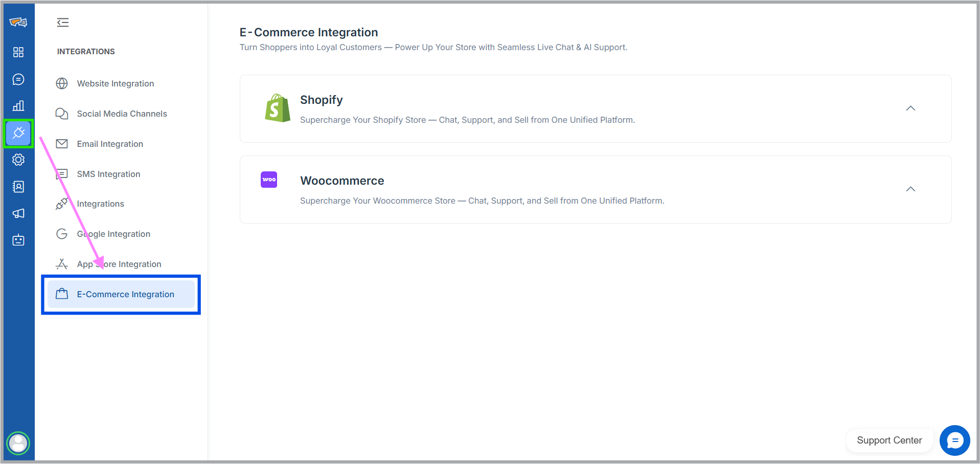
Task: Open the chatbot robot icon
Action: 18,240
